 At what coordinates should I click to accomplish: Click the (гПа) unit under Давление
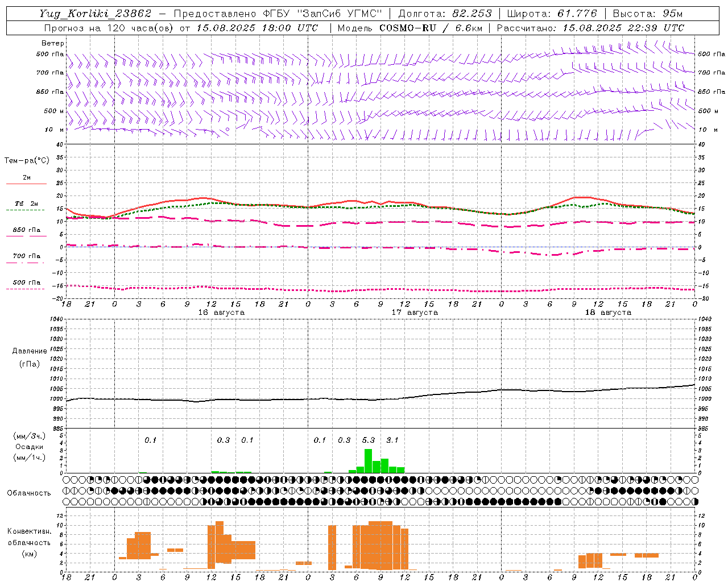click(x=29, y=364)
